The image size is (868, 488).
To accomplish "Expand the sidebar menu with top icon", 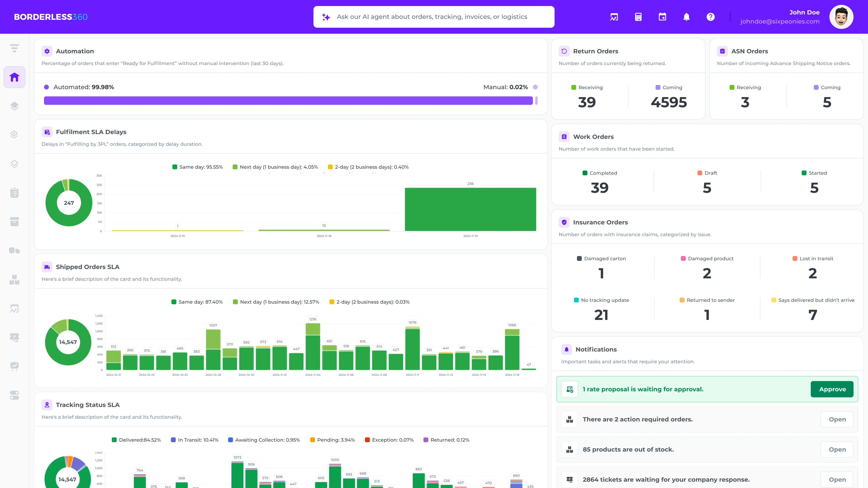I will 14,48.
